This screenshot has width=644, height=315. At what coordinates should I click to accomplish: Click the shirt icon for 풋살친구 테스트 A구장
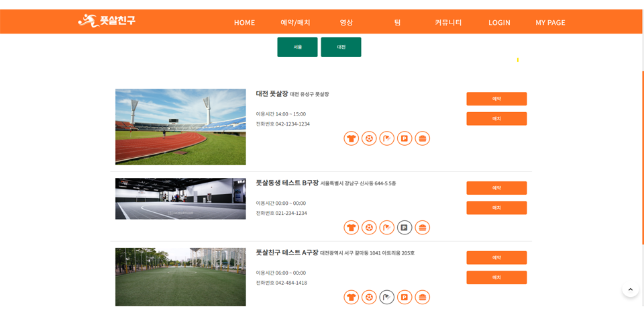point(351,297)
